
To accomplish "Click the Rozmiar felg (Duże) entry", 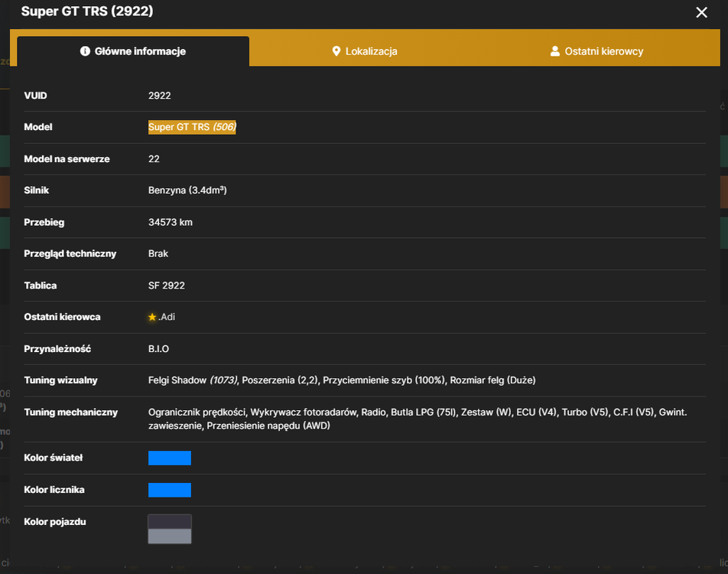I will [x=492, y=380].
